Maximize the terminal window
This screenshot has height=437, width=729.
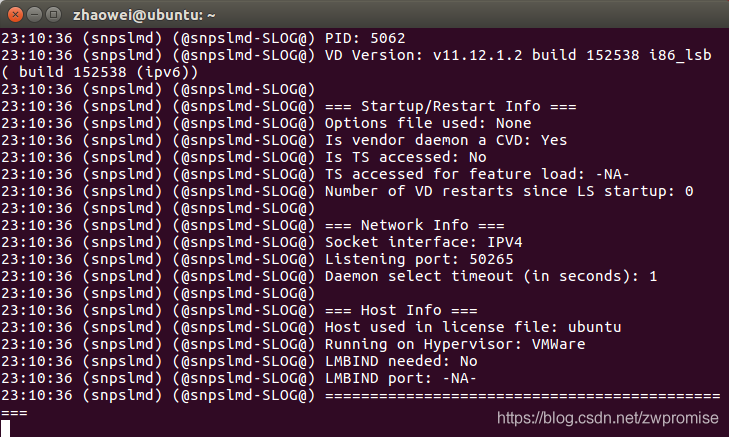coord(54,15)
